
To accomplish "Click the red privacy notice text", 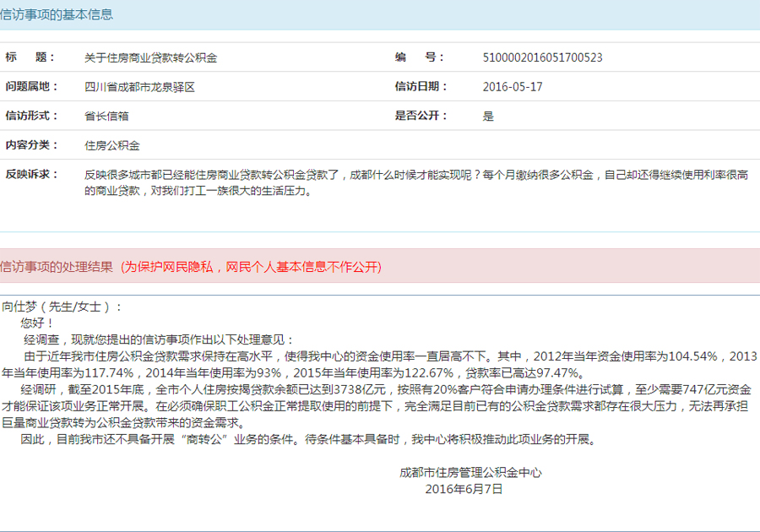I will 251,267.
